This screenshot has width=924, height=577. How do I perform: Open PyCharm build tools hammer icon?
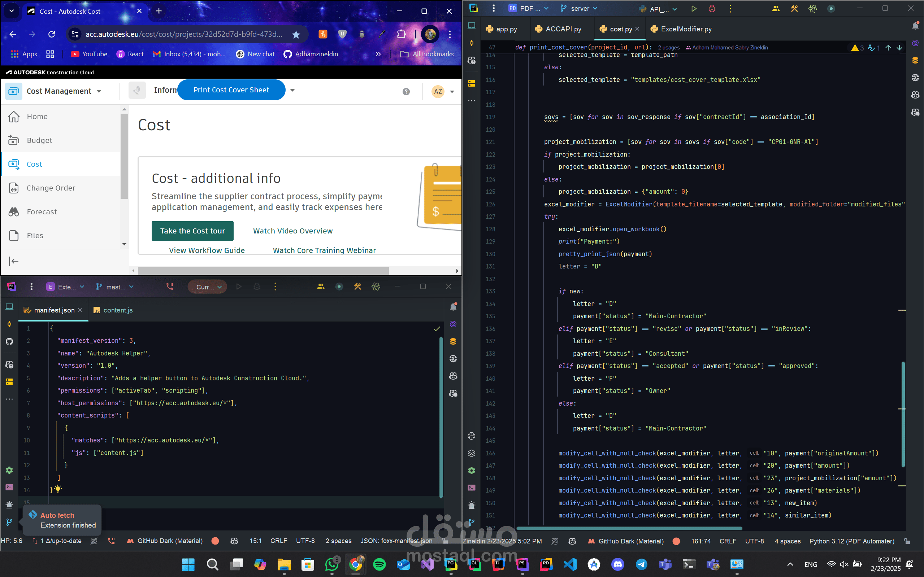tap(794, 8)
